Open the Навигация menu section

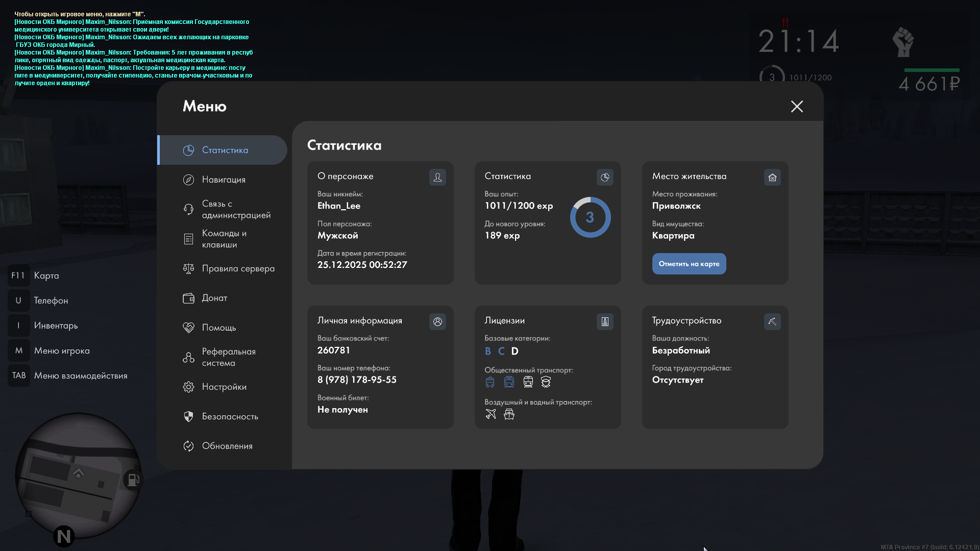[223, 180]
